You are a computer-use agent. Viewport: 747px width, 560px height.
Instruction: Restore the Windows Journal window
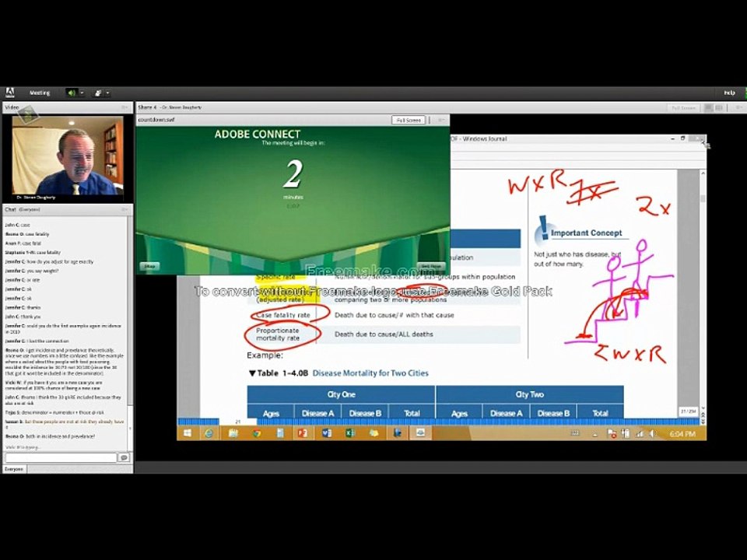coord(682,138)
